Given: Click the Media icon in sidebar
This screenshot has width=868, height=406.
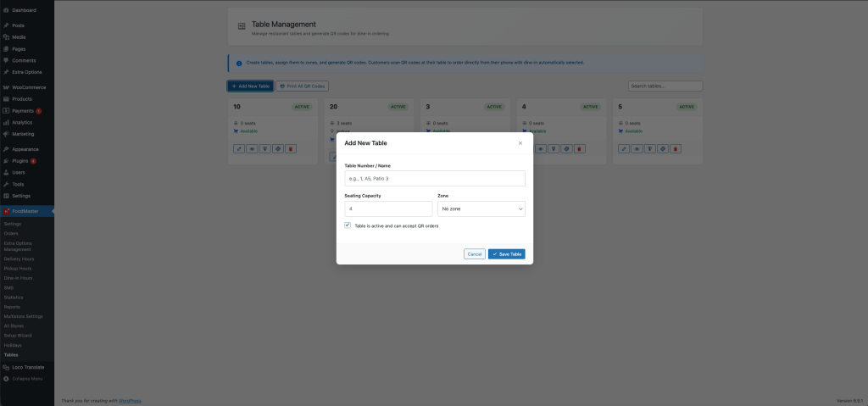Looking at the screenshot, I should (6, 37).
